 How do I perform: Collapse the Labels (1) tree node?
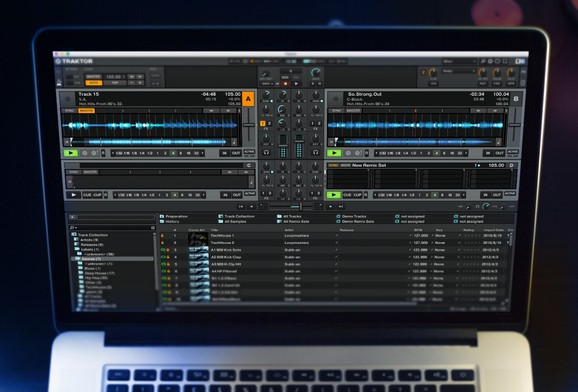point(76,249)
